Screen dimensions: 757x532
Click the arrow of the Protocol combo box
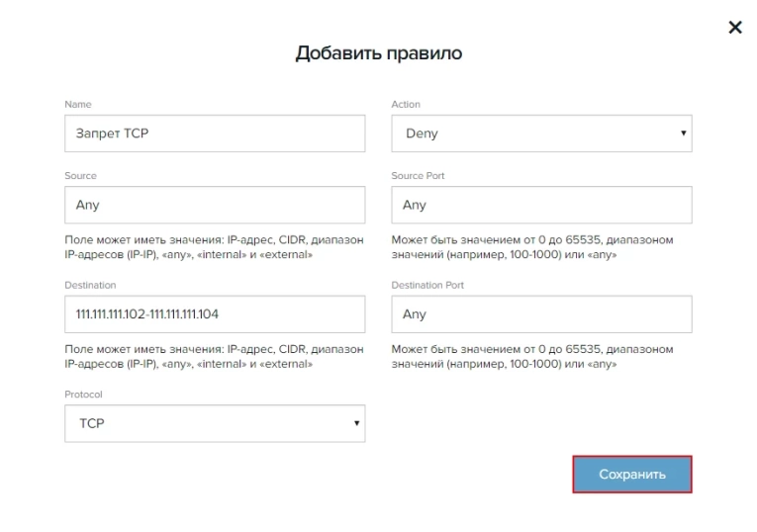356,423
